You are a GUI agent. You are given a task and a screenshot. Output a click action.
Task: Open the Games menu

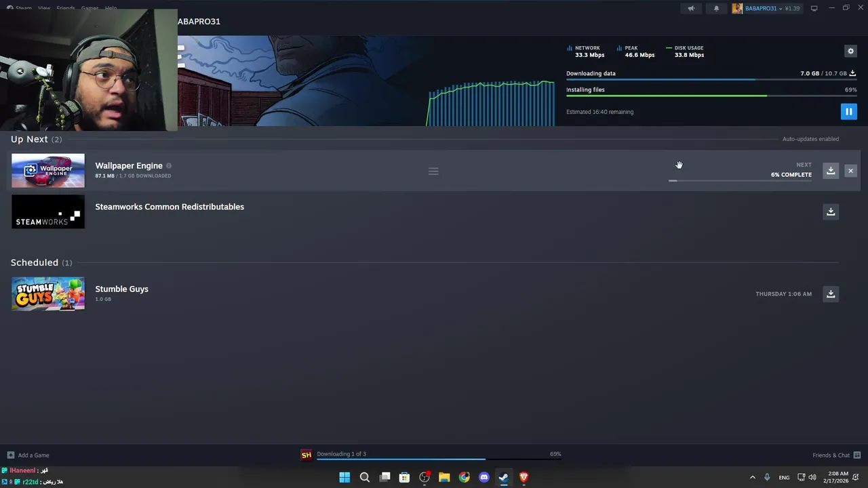click(90, 8)
